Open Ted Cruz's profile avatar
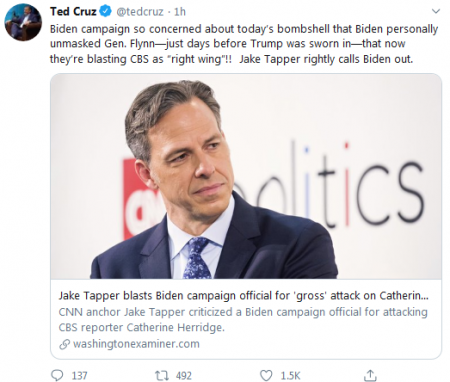The image size is (450, 382). [x=23, y=22]
